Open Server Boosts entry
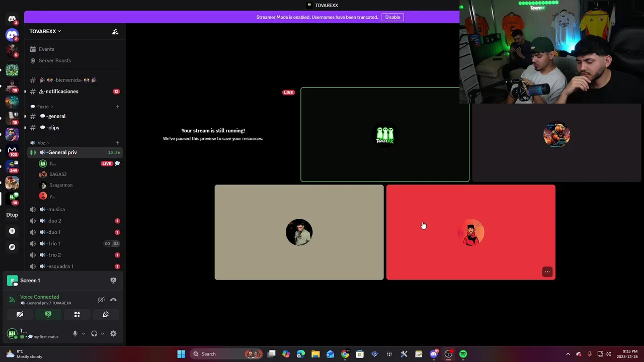 point(74,60)
